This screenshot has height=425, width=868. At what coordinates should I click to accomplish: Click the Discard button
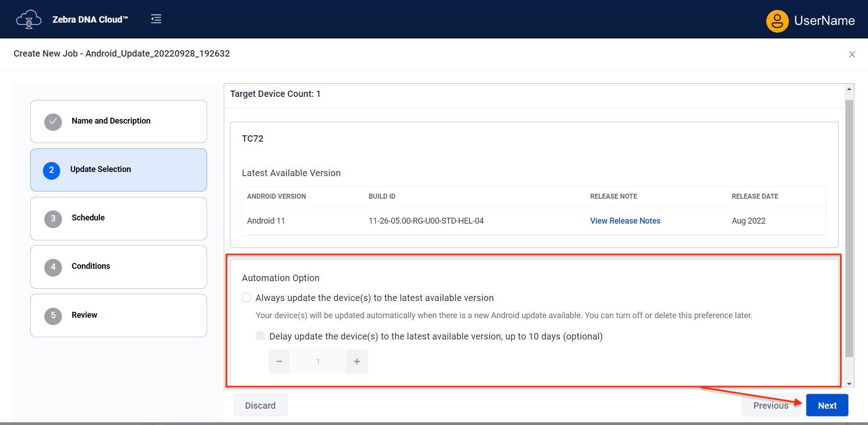pos(260,406)
